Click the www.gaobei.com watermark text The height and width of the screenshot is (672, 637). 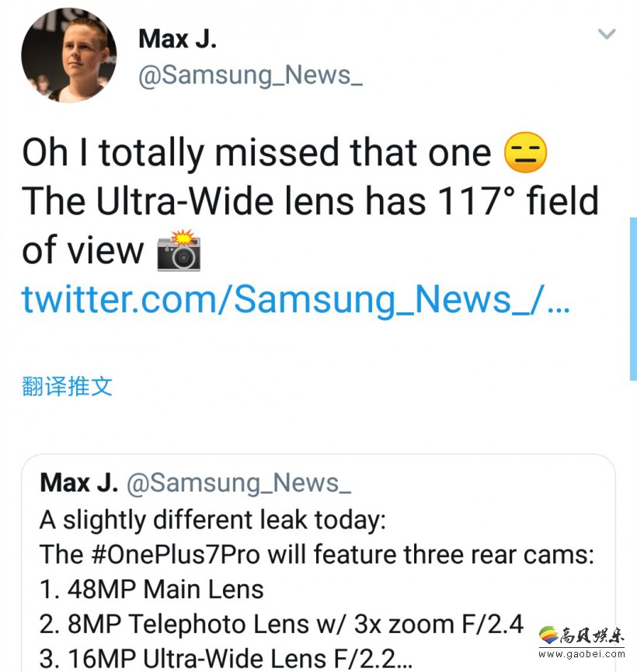582,654
